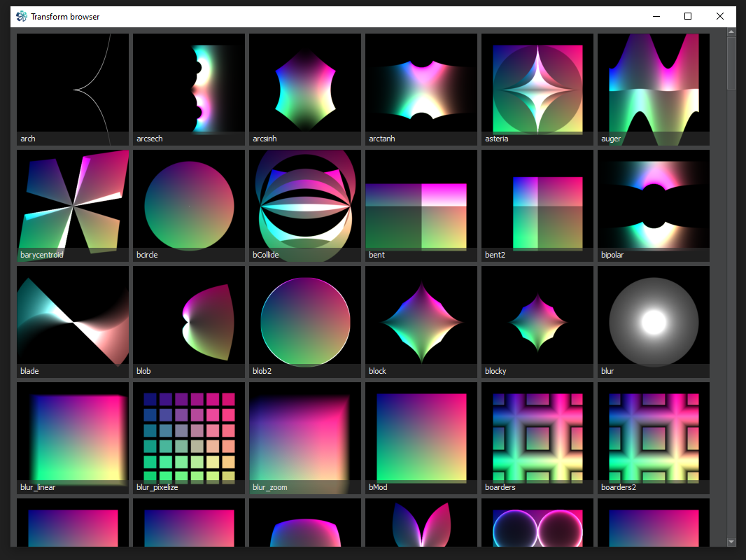Viewport: 746px width, 560px height.
Task: Pick the blur_zoom transform thumbnail
Action: (x=305, y=437)
